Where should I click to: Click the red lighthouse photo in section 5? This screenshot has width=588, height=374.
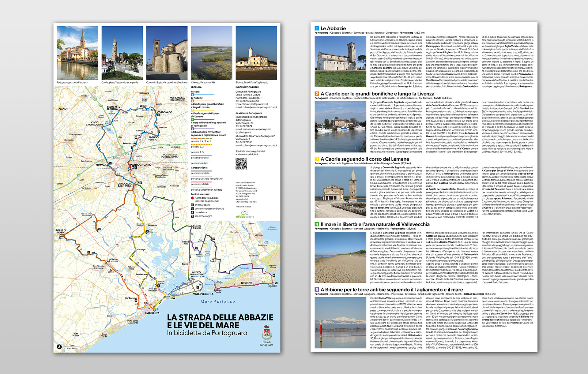point(341,323)
